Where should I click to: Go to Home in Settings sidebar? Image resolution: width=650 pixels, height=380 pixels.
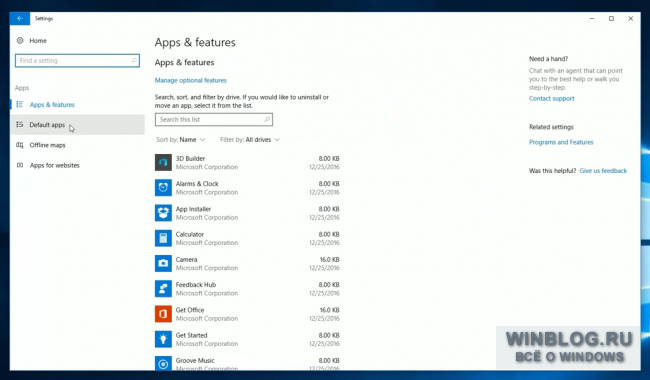(38, 41)
